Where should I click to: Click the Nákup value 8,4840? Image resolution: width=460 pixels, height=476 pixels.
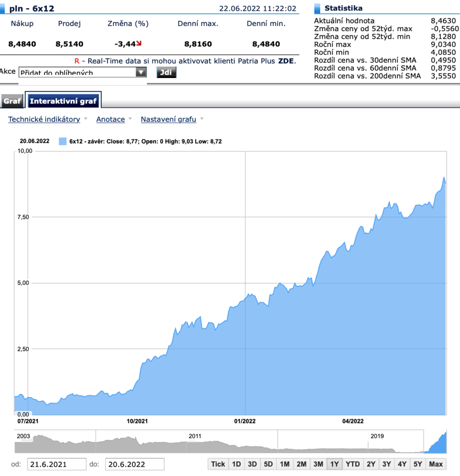point(22,44)
